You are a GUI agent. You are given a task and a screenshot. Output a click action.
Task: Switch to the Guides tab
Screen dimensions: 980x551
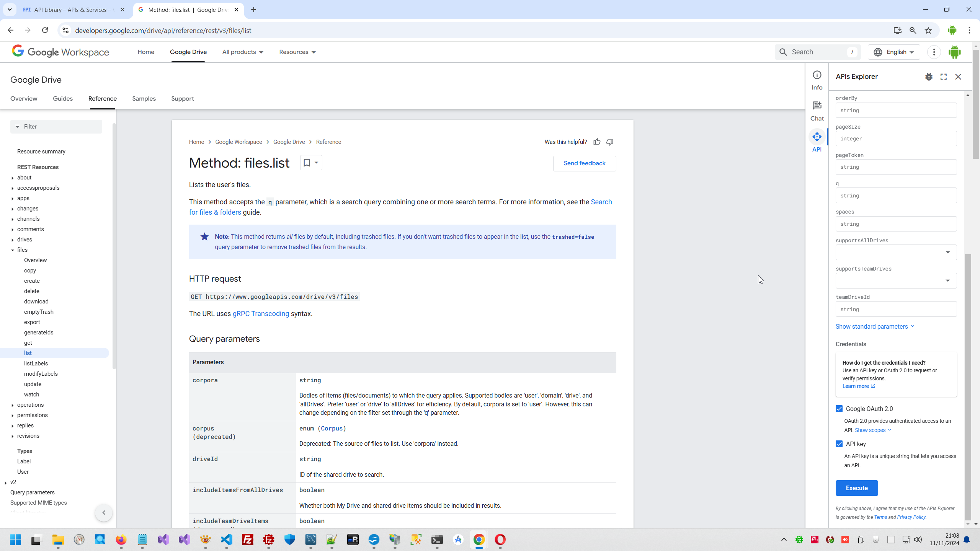coord(63,99)
